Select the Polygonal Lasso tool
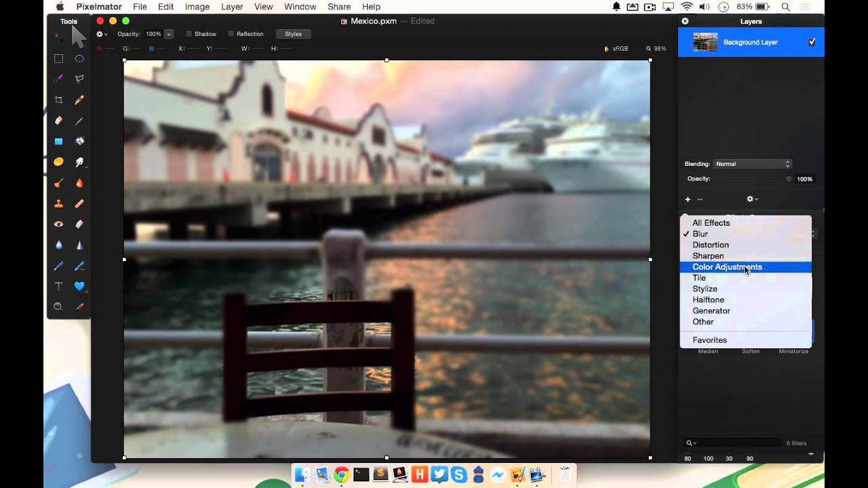 tap(79, 79)
